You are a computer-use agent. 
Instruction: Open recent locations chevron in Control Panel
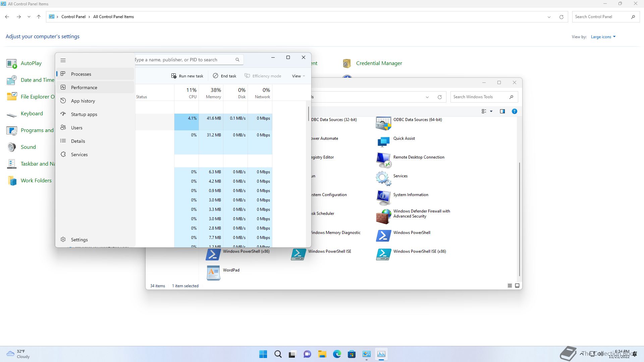[x=29, y=17]
